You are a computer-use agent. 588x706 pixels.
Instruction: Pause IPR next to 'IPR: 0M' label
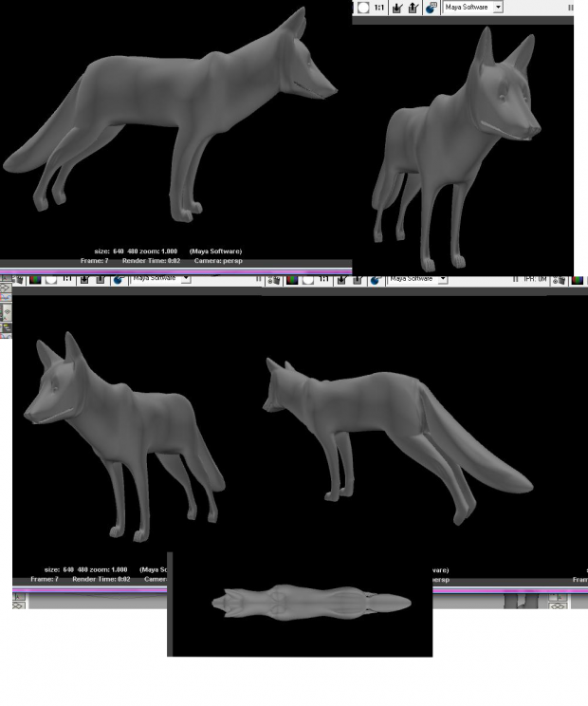[516, 280]
